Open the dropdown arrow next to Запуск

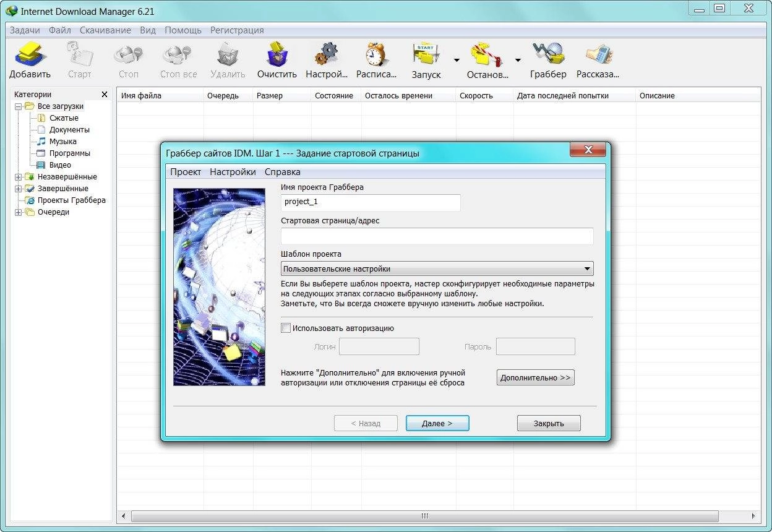click(457, 60)
